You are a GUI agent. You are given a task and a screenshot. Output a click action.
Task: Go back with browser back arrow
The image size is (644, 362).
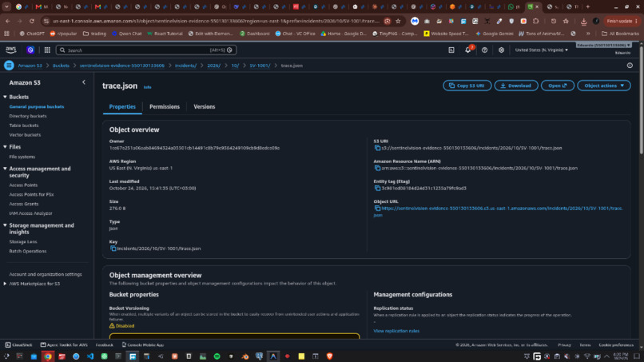8,21
